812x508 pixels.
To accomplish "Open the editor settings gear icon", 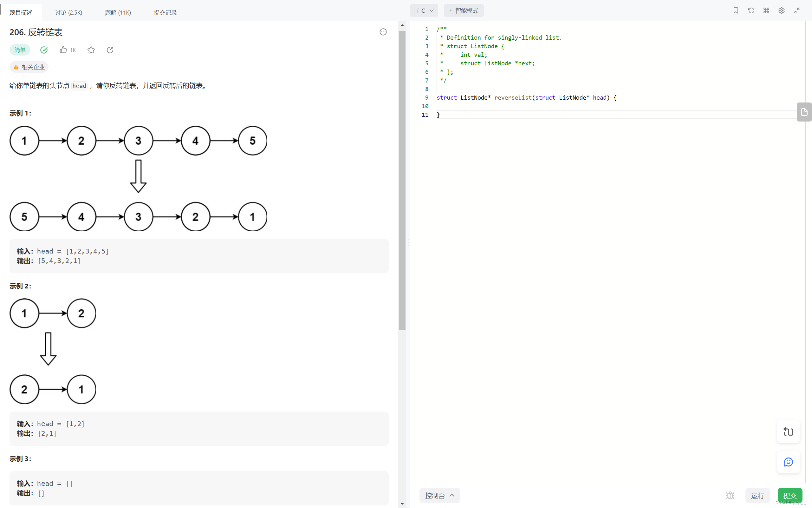I will pyautogui.click(x=781, y=11).
